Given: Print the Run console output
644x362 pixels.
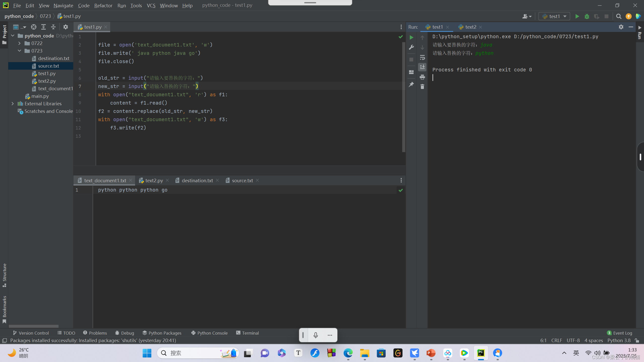Looking at the screenshot, I should click(422, 77).
